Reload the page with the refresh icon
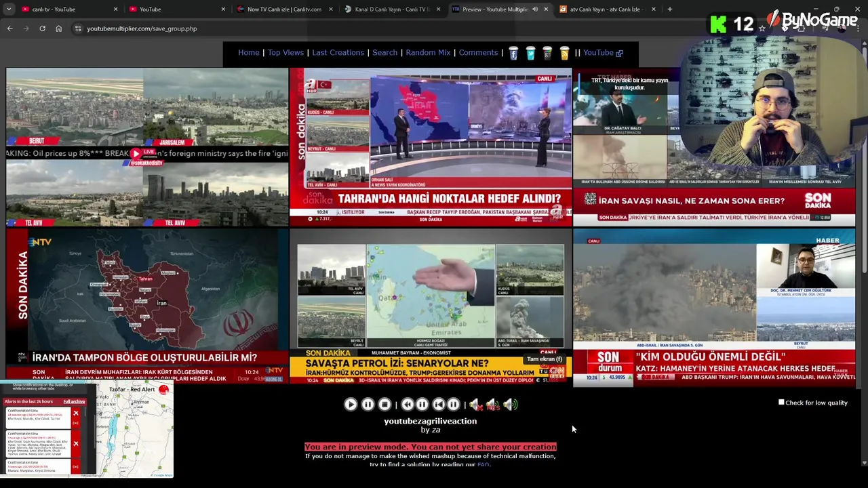This screenshot has height=488, width=868. [x=42, y=28]
